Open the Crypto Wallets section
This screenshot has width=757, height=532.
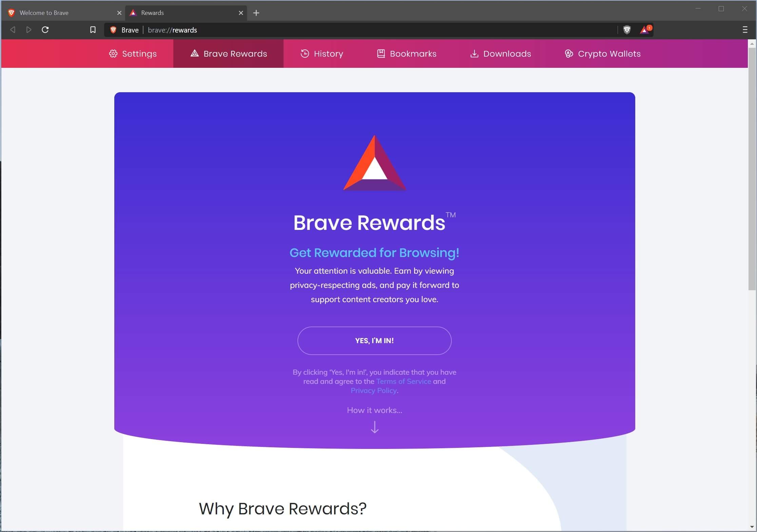(x=603, y=54)
